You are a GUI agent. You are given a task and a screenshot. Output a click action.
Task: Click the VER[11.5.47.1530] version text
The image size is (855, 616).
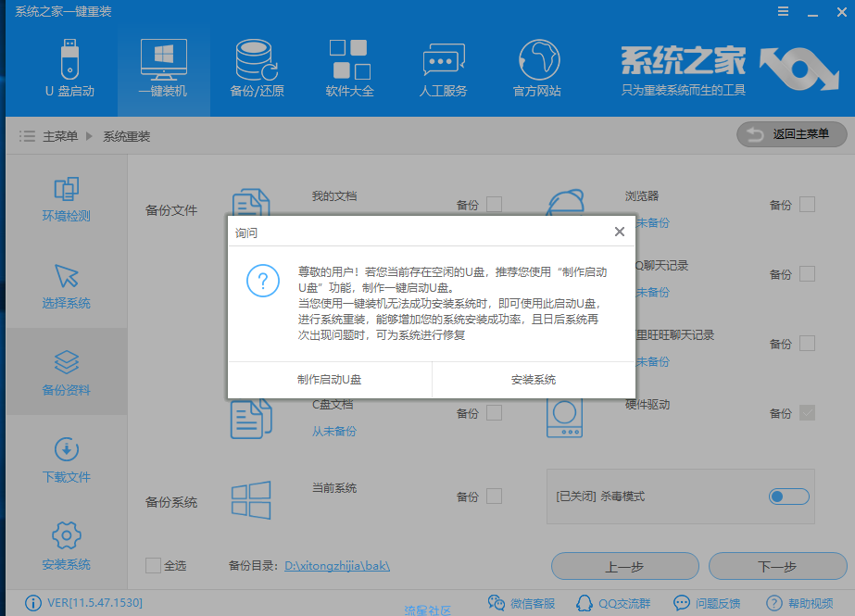[x=94, y=603]
